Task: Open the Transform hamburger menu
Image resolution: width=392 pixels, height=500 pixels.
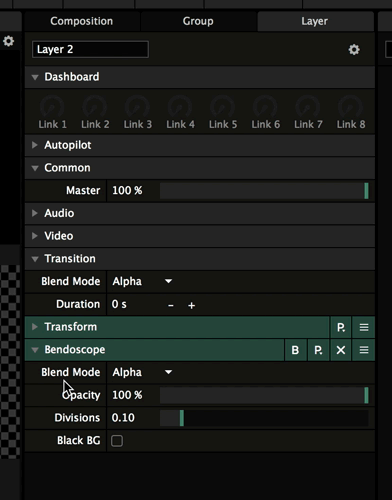Action: click(x=364, y=327)
